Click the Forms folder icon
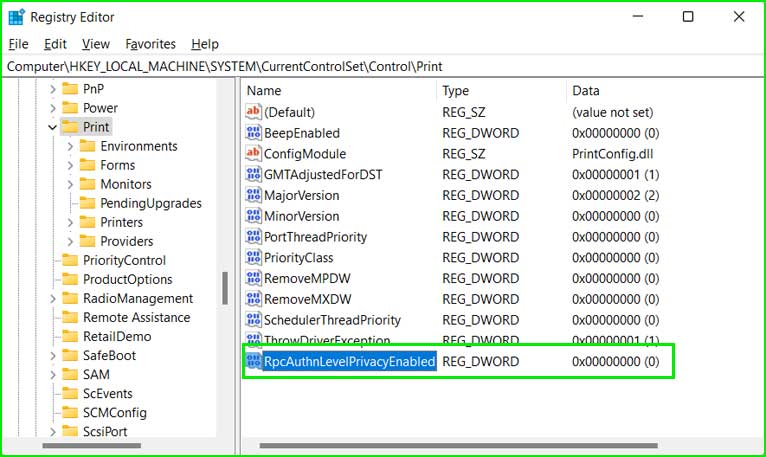This screenshot has width=766, height=457. click(x=87, y=165)
